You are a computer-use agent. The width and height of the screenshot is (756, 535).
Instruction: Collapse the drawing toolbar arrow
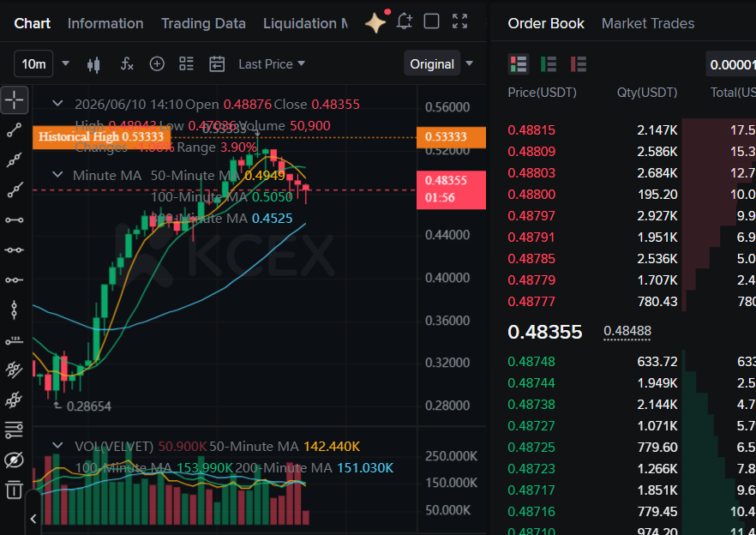tap(33, 519)
